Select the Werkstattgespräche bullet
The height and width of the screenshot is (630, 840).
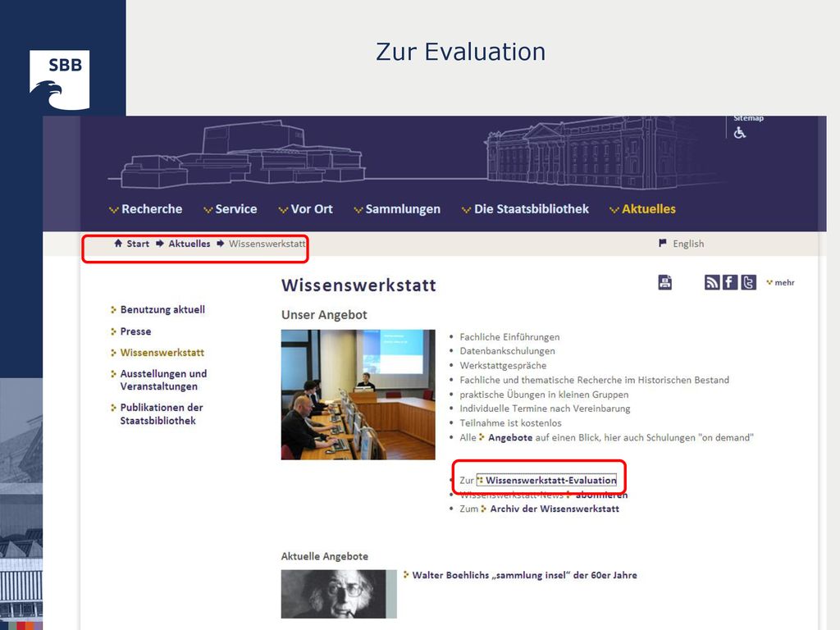[503, 365]
